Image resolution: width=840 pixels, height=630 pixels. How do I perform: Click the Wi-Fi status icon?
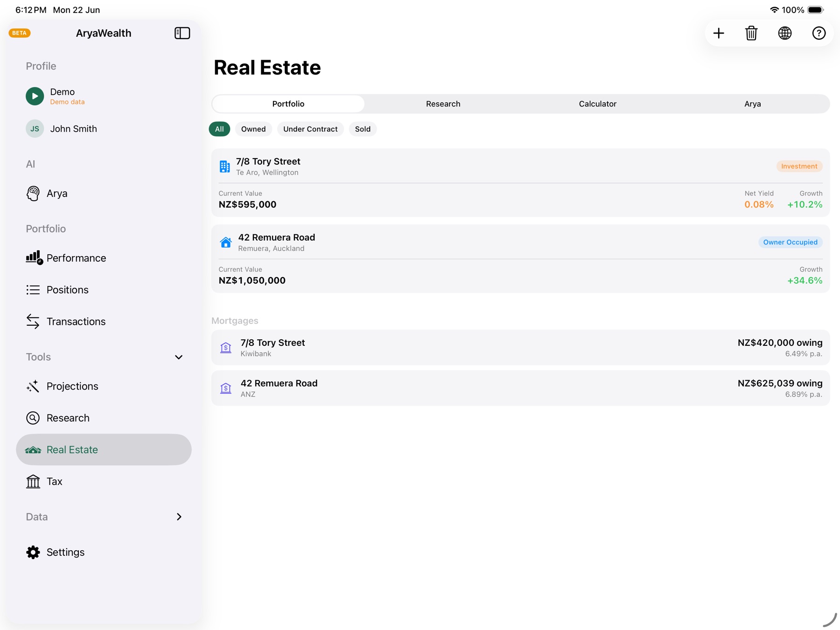tap(774, 10)
